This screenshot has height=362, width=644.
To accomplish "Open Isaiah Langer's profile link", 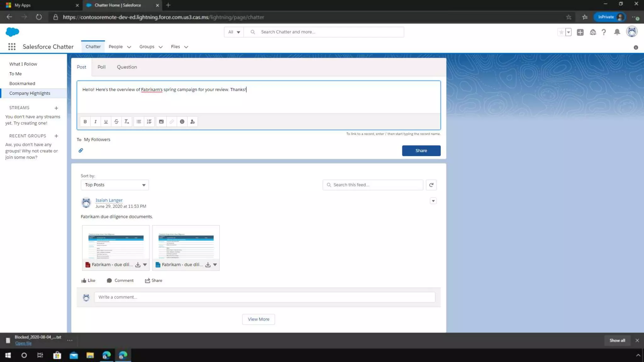I will 109,200.
